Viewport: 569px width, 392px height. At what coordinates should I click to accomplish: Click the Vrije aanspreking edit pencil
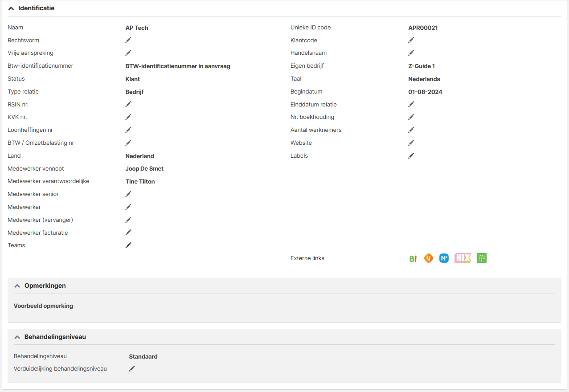click(128, 53)
